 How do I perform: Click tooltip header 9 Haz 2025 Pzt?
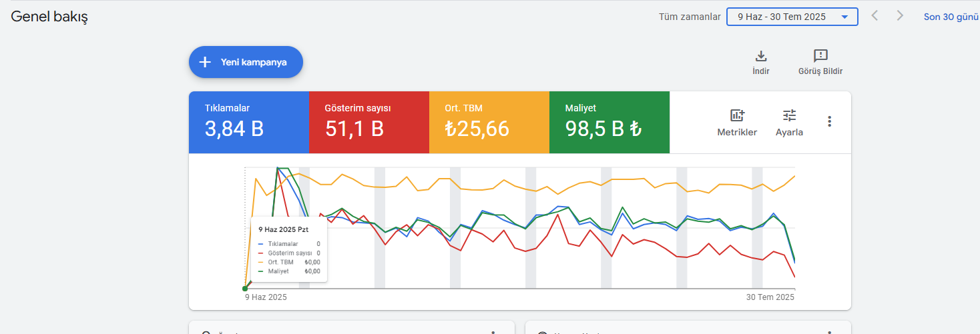[283, 229]
